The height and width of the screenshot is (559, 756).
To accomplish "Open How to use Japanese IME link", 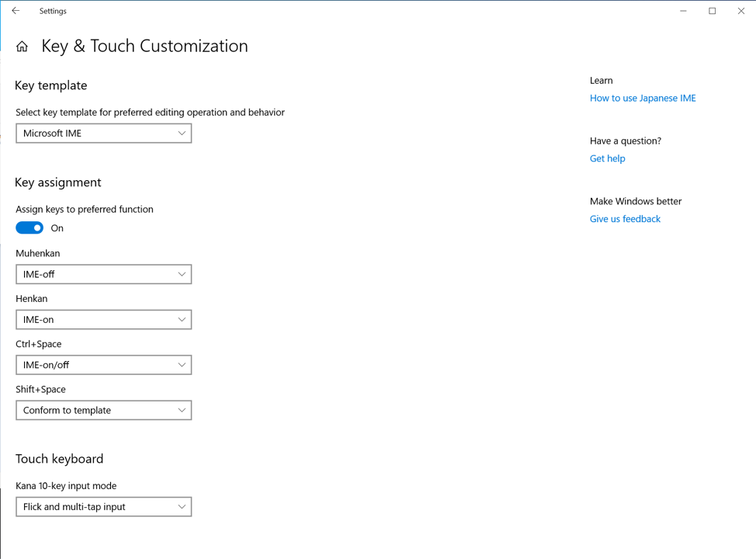I will (643, 99).
